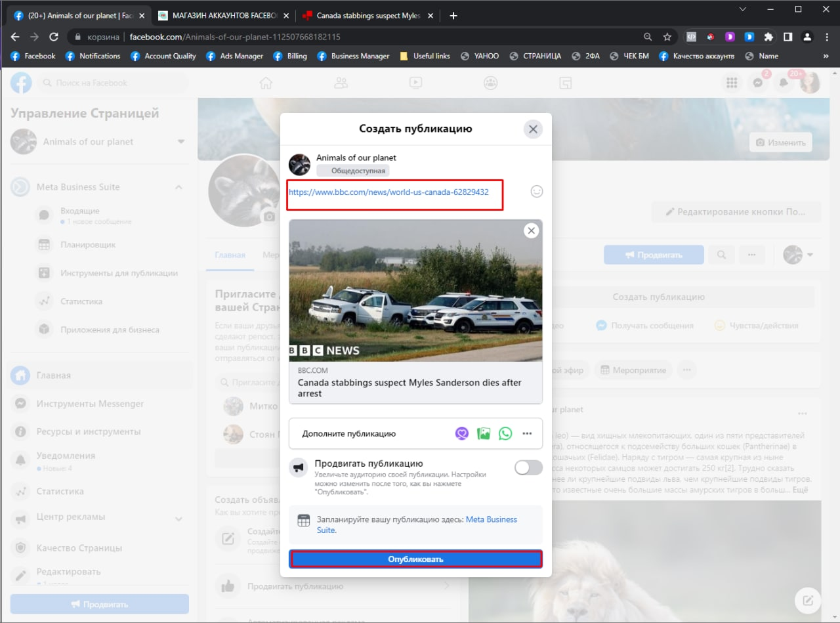The image size is (840, 623).
Task: Bookmark this page with the star icon
Action: coord(667,37)
